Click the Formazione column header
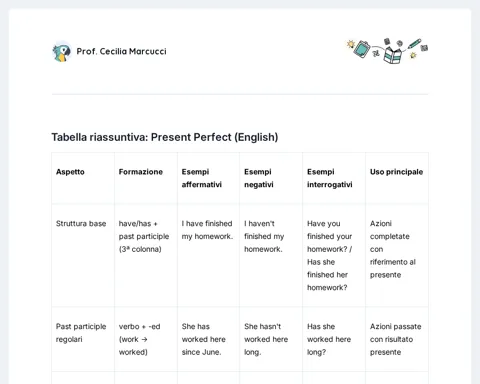The height and width of the screenshot is (384, 480). click(x=141, y=172)
